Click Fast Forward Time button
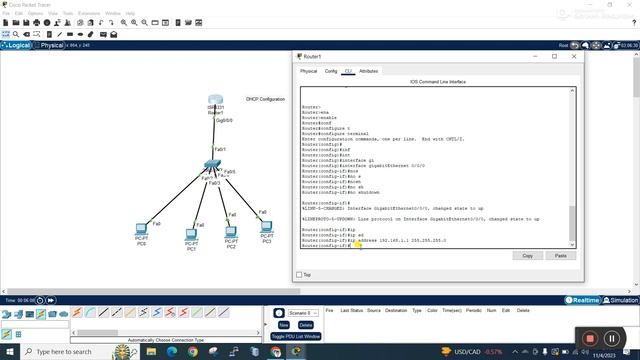Viewport: 640px width, 360px height. tap(51, 300)
